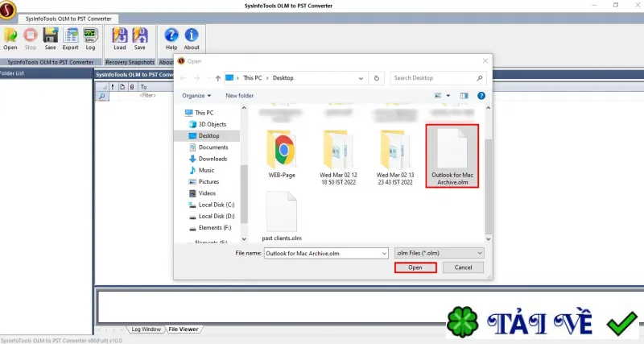Expand view options dropdown arrow
Viewport: 644px width, 344px height.
click(x=448, y=96)
